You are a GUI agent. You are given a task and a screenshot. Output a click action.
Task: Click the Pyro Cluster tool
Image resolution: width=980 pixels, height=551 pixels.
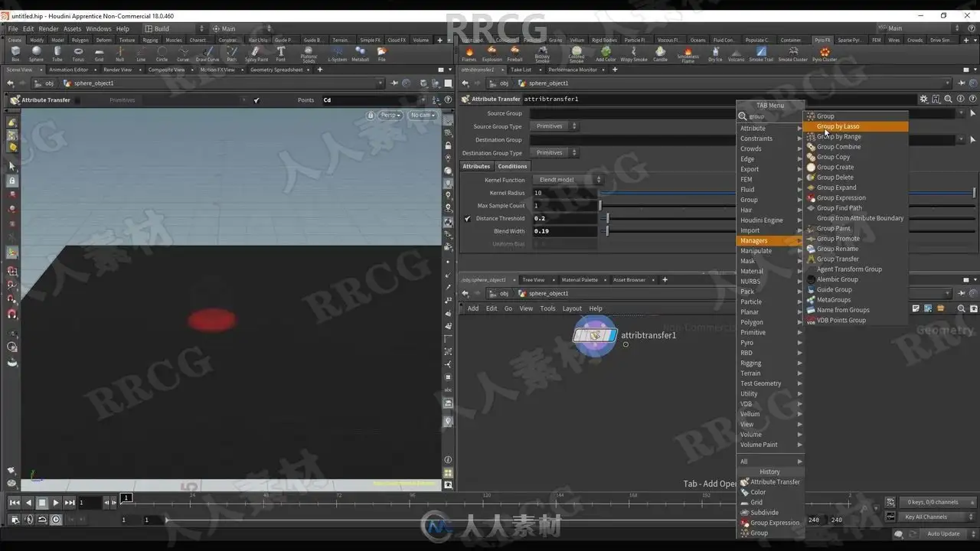click(825, 54)
